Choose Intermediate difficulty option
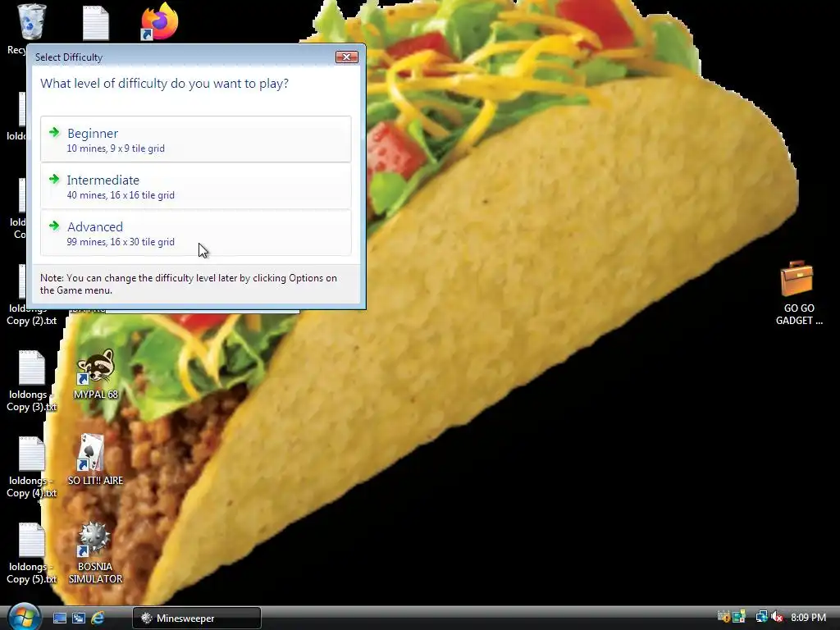840x630 pixels. click(195, 186)
